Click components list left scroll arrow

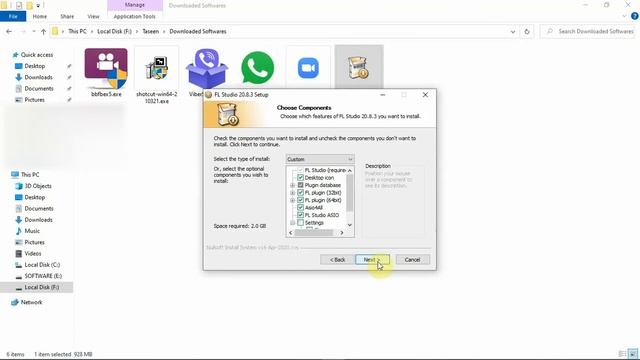(291, 233)
